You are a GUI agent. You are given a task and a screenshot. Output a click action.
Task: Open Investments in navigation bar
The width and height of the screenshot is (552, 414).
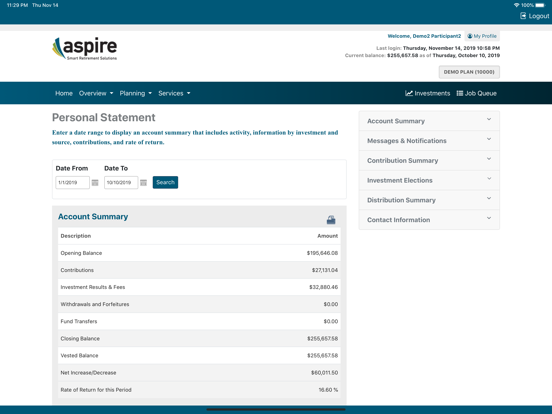(427, 93)
